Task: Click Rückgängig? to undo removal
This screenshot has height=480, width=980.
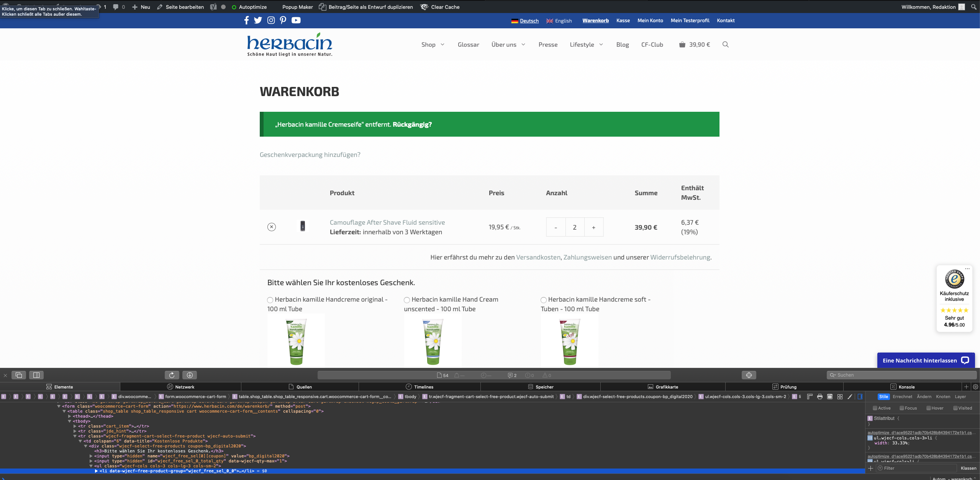Action: (412, 124)
